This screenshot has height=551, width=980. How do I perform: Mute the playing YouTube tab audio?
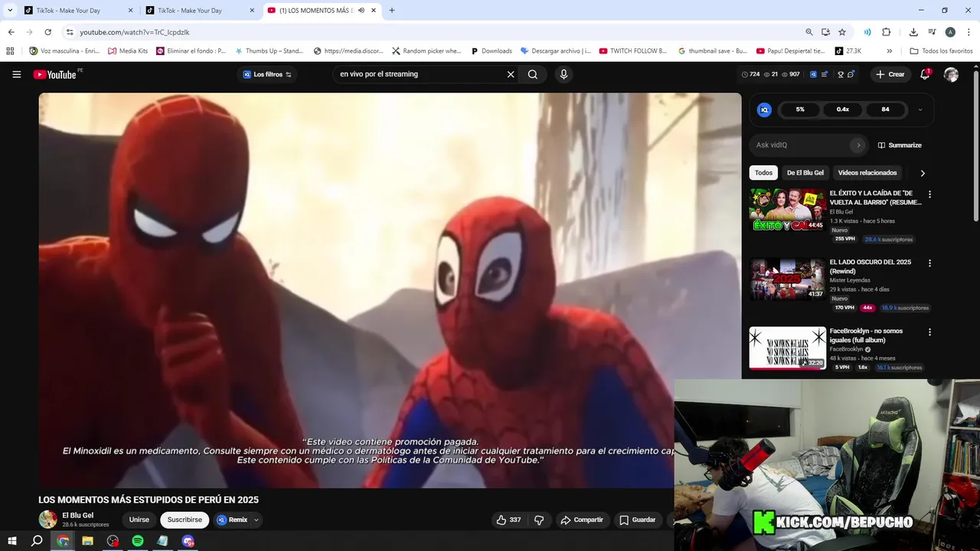(361, 11)
